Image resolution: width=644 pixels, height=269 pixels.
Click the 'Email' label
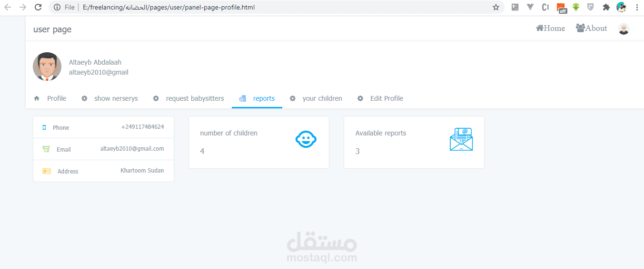(64, 149)
